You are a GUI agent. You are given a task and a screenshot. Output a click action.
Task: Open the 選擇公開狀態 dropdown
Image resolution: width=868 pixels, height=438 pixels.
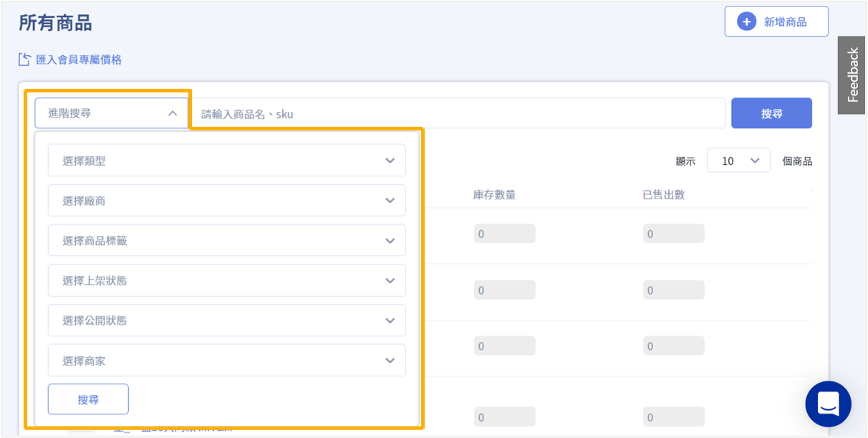(x=226, y=320)
